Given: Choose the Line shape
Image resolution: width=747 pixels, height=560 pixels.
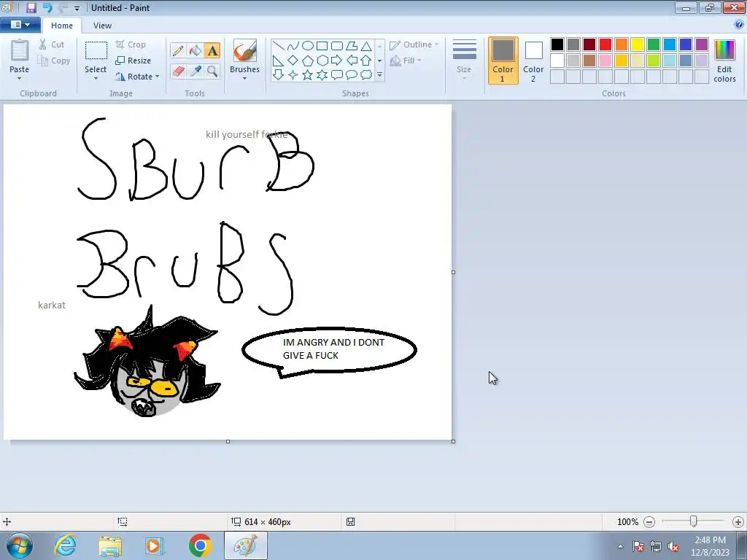Looking at the screenshot, I should [x=278, y=46].
